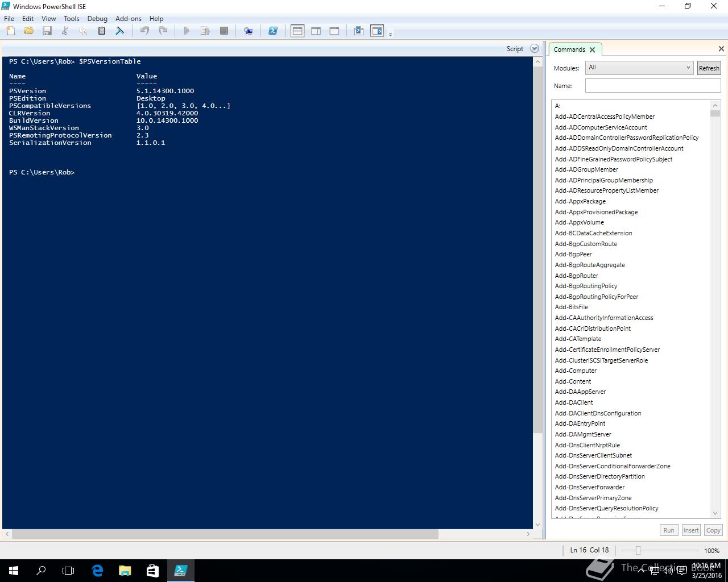Select Add-BitsFile in the command list
This screenshot has height=582, width=728.
(572, 307)
